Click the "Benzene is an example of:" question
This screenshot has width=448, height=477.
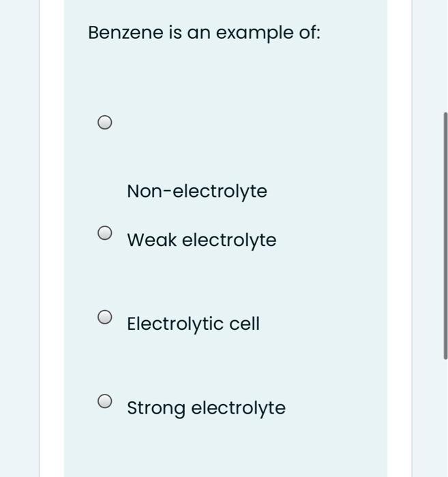[x=204, y=33]
